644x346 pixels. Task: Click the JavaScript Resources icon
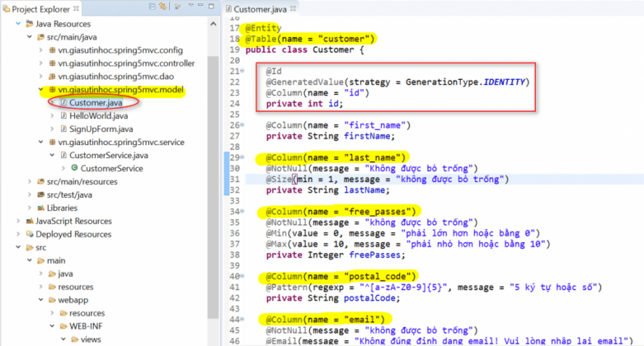(x=27, y=222)
